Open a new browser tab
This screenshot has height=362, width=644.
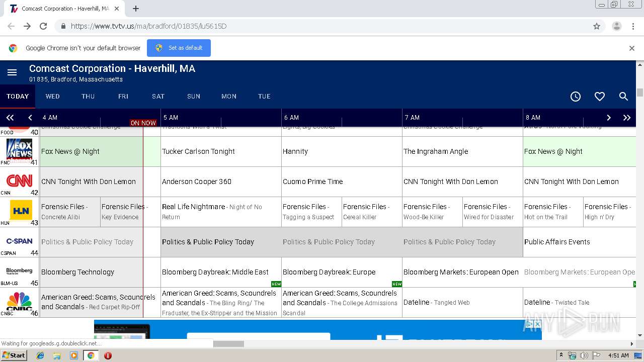pos(136,9)
